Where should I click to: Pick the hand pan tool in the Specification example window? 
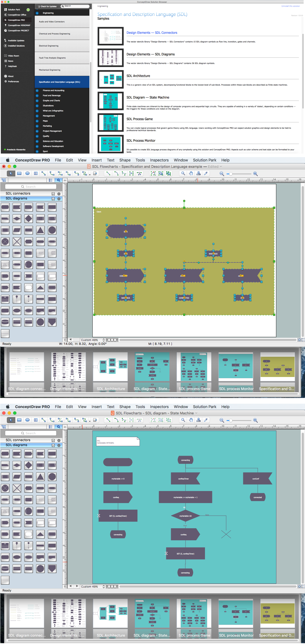coord(191,174)
